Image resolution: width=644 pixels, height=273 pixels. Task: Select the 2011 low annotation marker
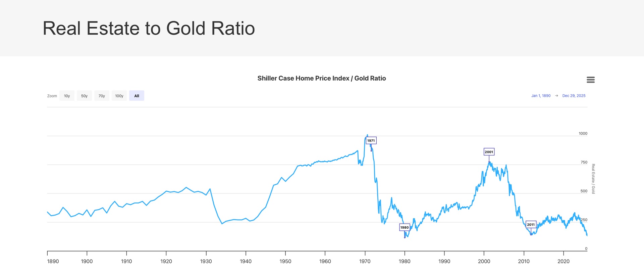pyautogui.click(x=531, y=225)
